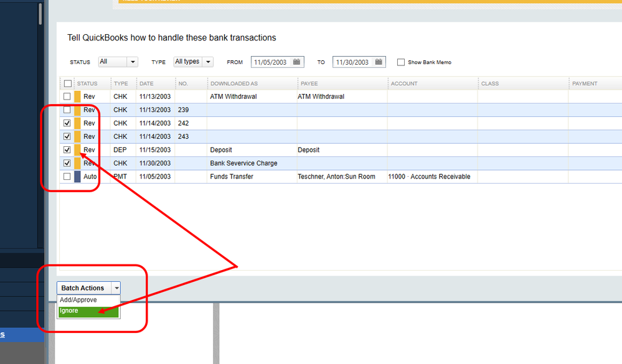The height and width of the screenshot is (364, 622).
Task: Uncheck the Bank Severvice Charge row checkbox
Action: (67, 163)
